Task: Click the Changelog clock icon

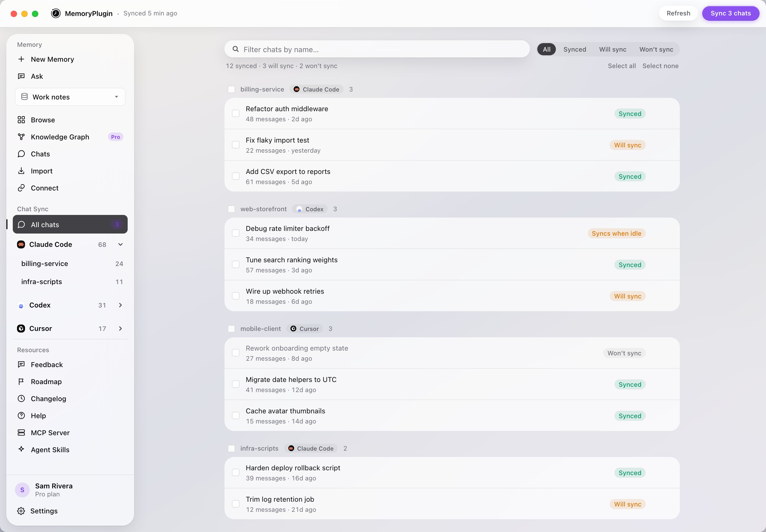Action: click(x=21, y=398)
